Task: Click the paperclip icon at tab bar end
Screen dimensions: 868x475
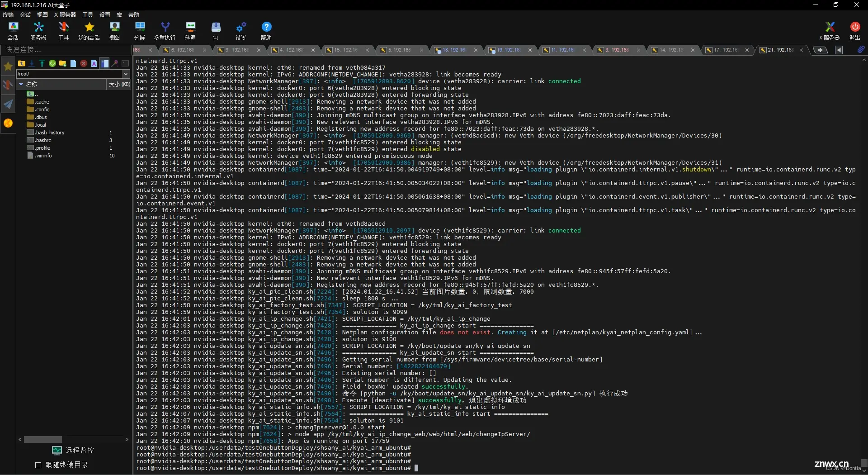Action: tap(861, 50)
